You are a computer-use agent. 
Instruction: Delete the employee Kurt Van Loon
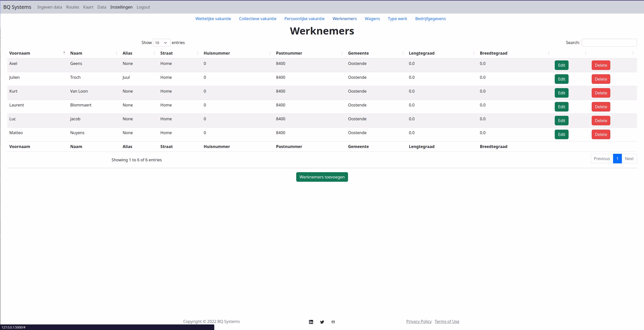[601, 93]
